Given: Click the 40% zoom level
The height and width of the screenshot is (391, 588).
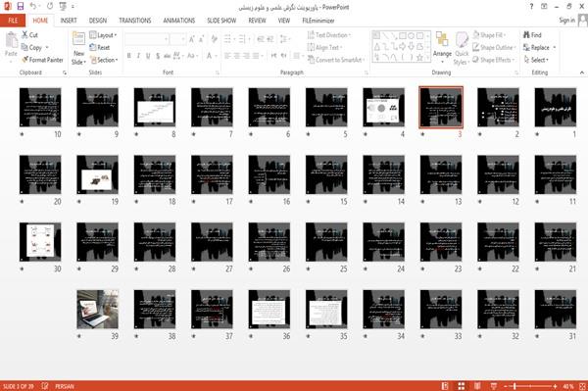Looking at the screenshot, I should click(x=568, y=386).
